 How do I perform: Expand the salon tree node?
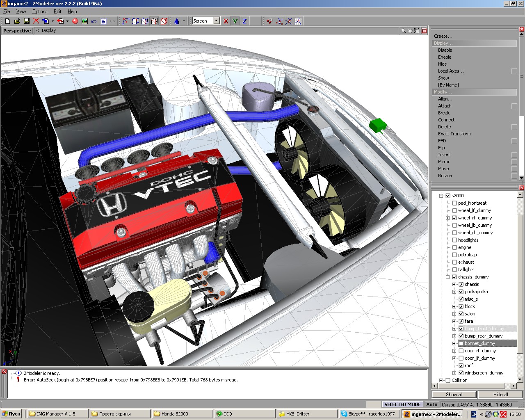click(x=454, y=314)
